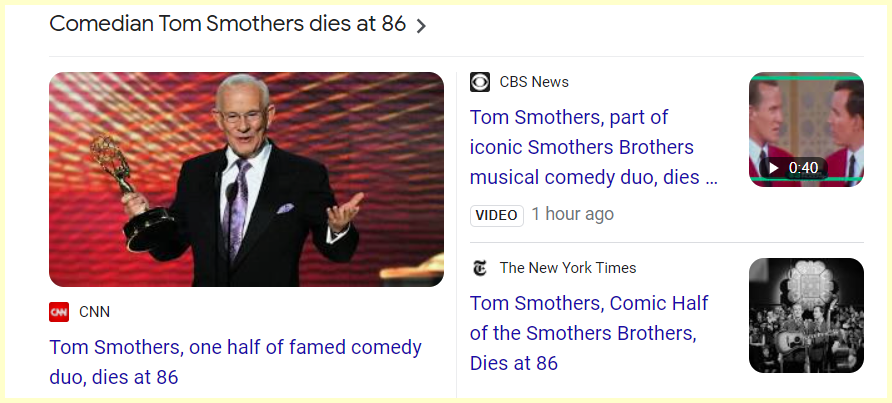The height and width of the screenshot is (403, 892).
Task: Click the VIDEO badge under the CBS headline
Action: pyautogui.click(x=496, y=215)
